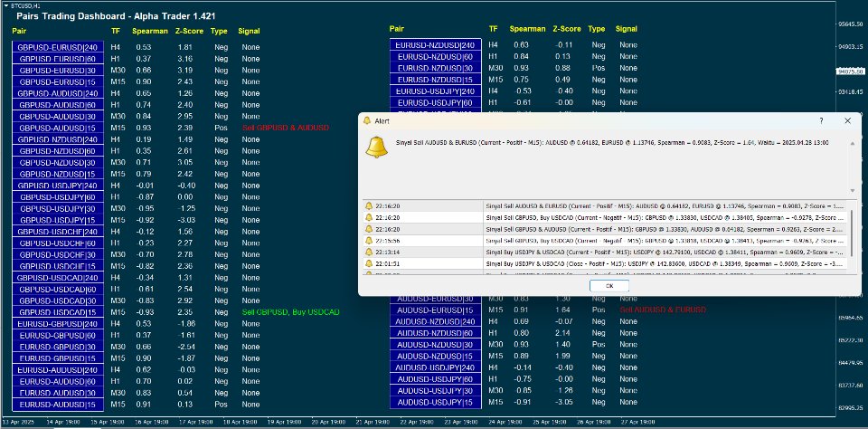Click bell icon of the 22:01:51 alert row

point(369,264)
